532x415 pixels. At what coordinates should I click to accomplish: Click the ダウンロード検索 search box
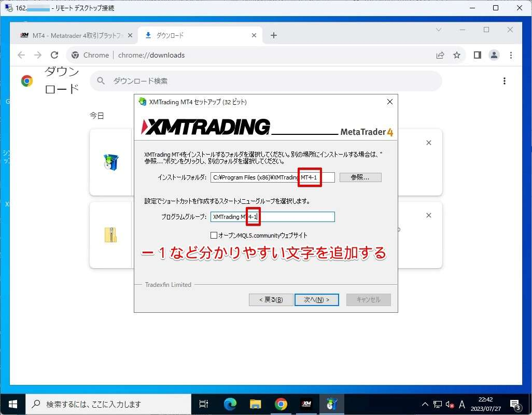click(265, 81)
